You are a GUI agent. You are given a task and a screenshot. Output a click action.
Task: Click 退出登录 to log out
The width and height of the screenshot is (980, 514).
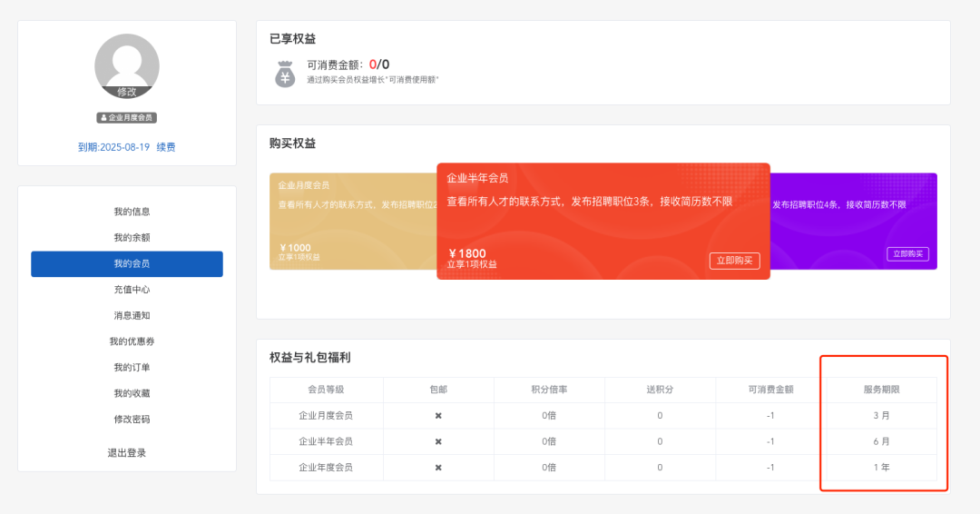[x=127, y=453]
